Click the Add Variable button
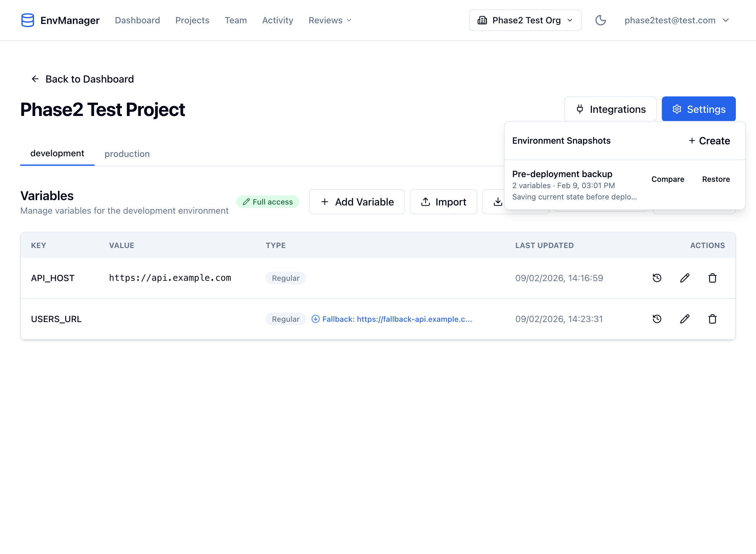This screenshot has width=756, height=554. [x=357, y=202]
